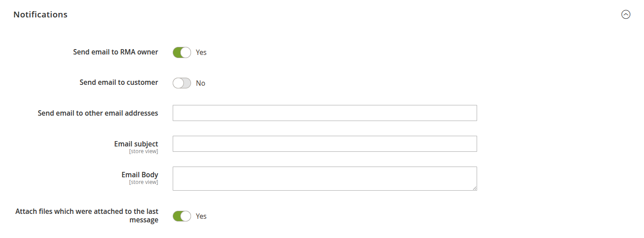
Task: Collapse the Notifications section chevron
Action: [x=626, y=15]
